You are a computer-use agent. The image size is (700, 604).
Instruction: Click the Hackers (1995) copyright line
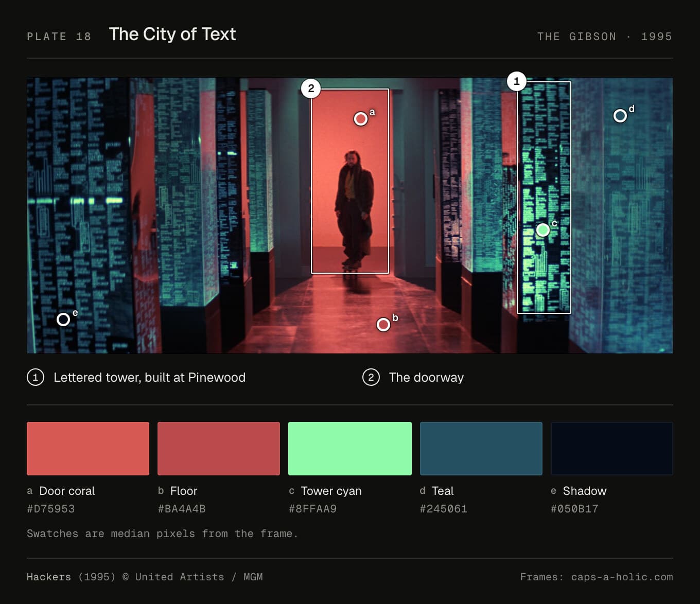tap(145, 577)
